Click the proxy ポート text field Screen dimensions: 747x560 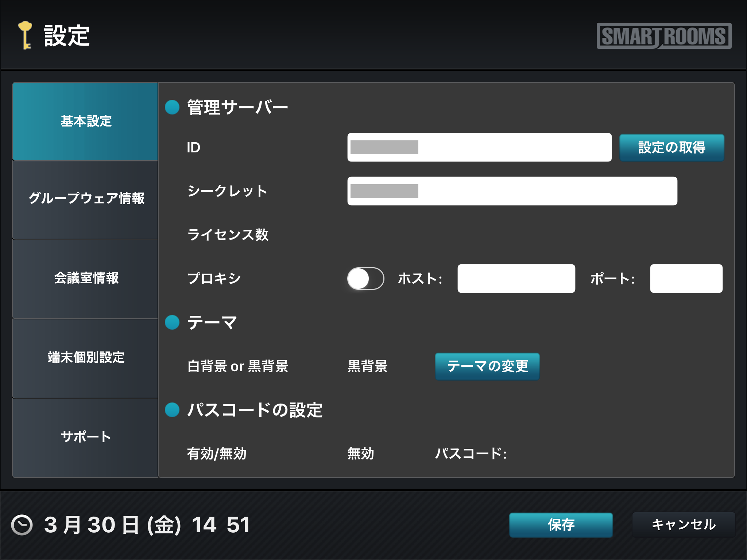coord(686,279)
